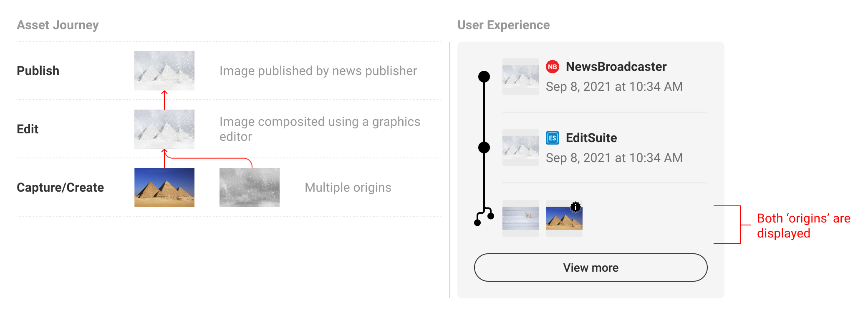Click the branching origins node icon
This screenshot has width=868, height=315.
(x=484, y=216)
